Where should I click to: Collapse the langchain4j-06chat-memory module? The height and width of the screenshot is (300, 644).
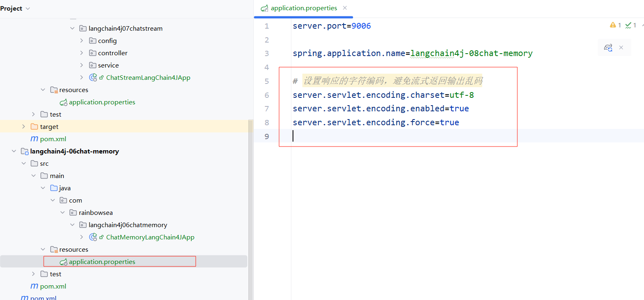coord(14,151)
